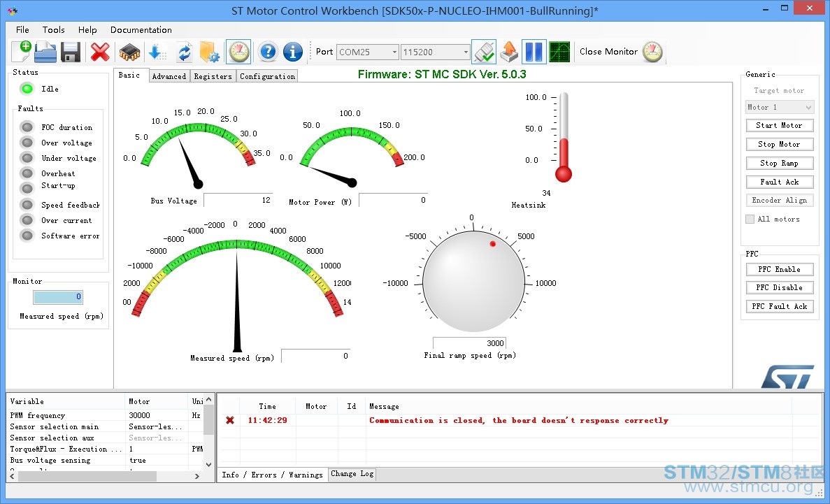Open the Motor 1 target dropdown

click(x=779, y=107)
